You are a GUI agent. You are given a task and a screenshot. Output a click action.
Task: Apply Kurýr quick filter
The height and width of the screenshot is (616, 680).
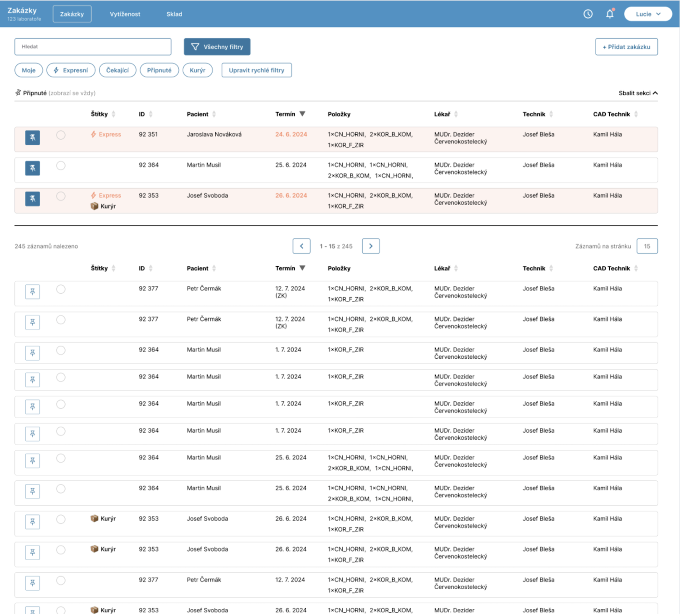tap(198, 70)
